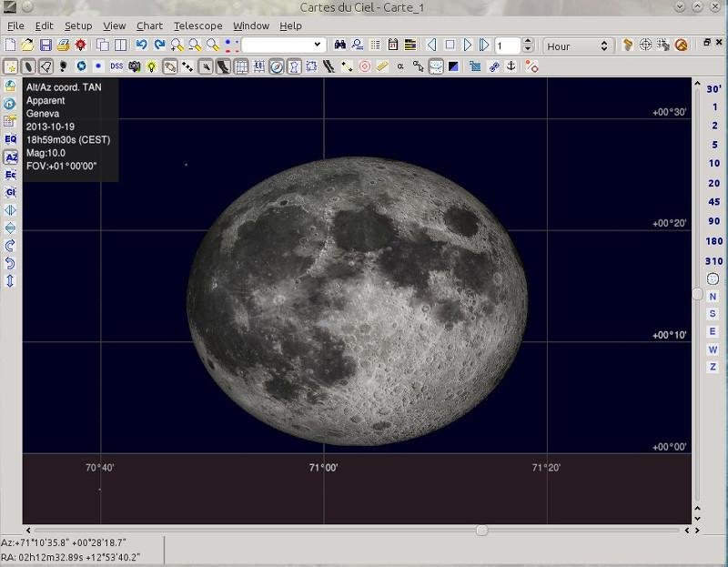Screen dimensions: 728x567
Task: Set field of view to 30 arcminutes
Action: [713, 89]
